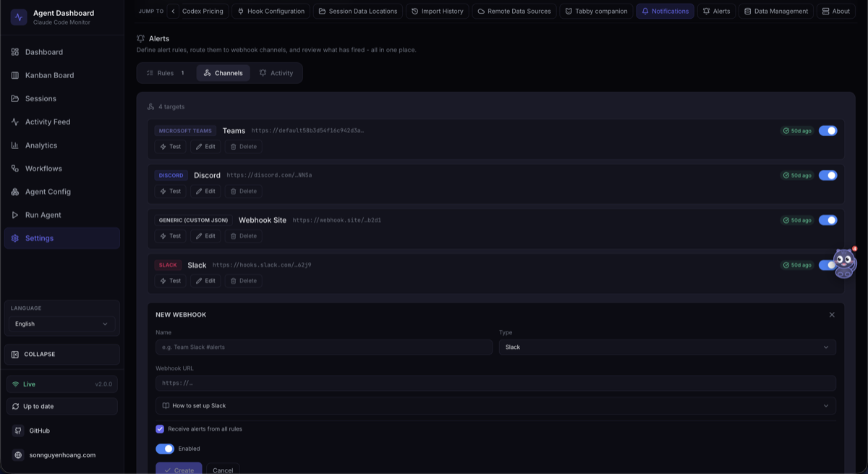Test the Webhook Site target
Screen dimensions: 868x474
[x=171, y=236]
